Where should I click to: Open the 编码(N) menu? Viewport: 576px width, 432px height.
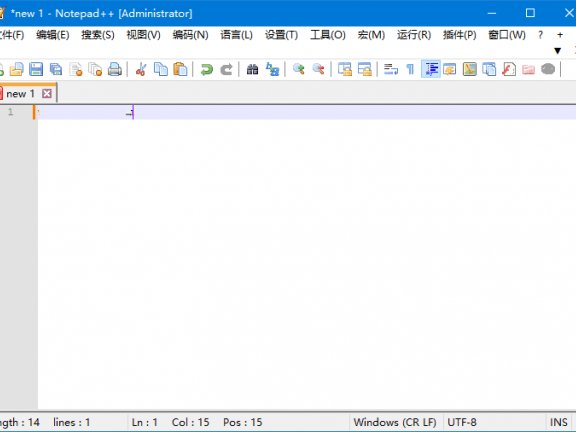[190, 35]
